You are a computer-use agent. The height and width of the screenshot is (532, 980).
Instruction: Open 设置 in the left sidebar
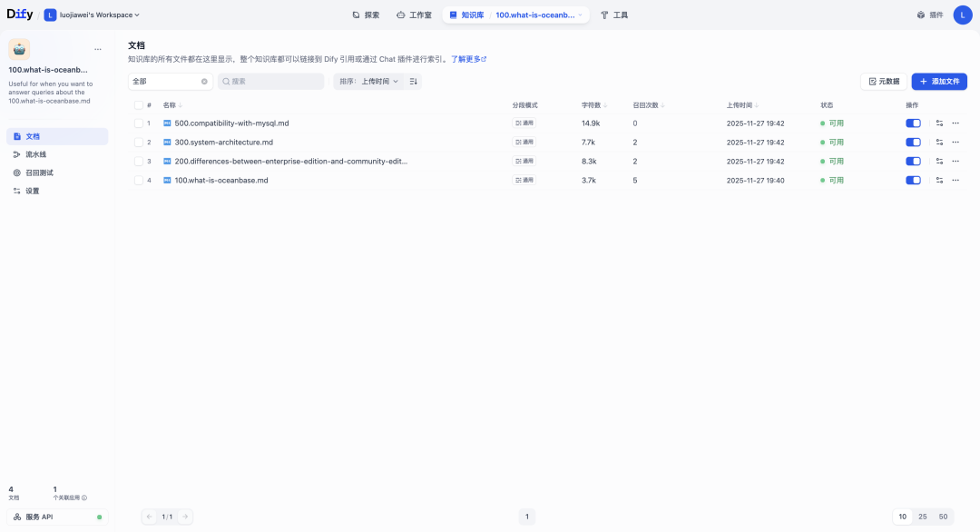(30, 190)
